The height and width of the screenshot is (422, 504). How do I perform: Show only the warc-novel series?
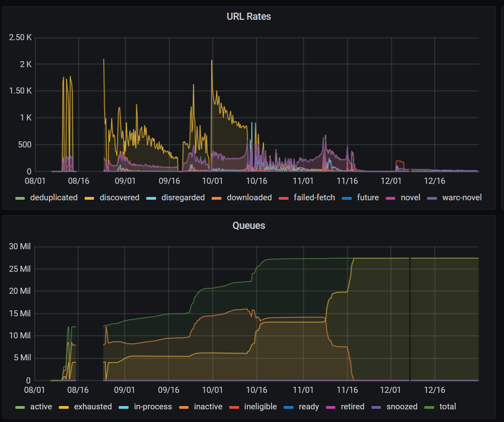462,198
